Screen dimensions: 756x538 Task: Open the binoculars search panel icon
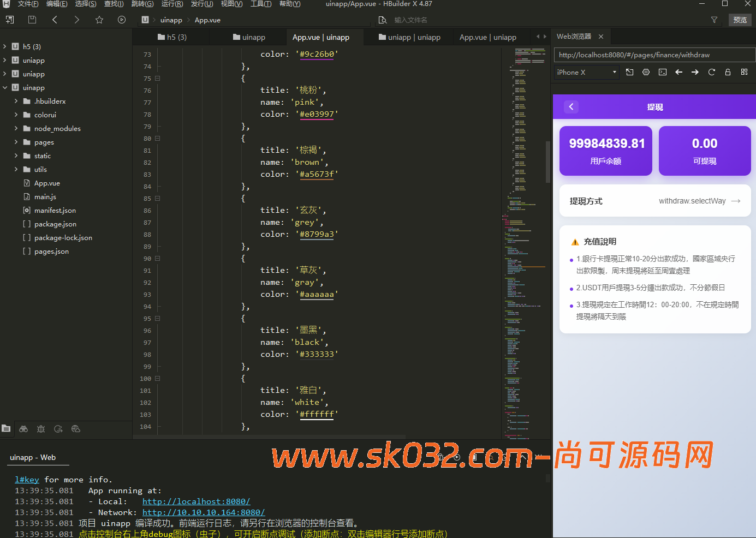pyautogui.click(x=23, y=429)
